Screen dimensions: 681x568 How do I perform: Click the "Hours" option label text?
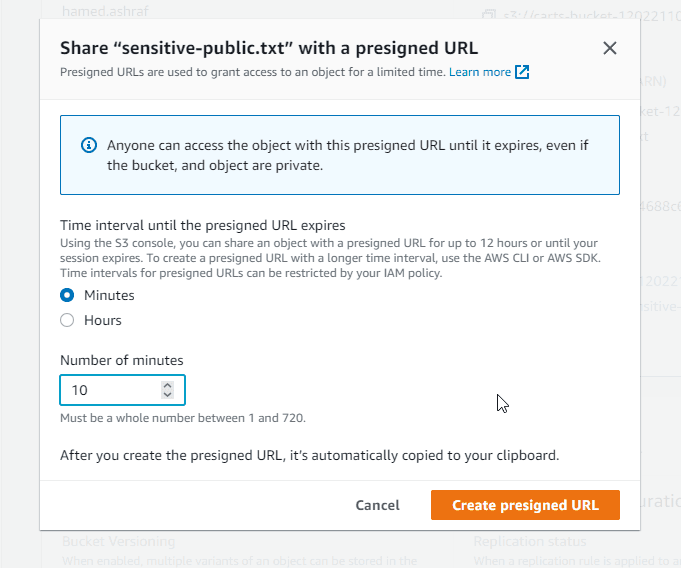click(103, 320)
